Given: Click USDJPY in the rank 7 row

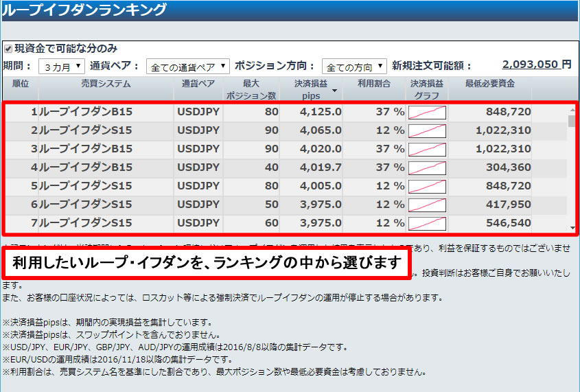Looking at the screenshot, I should (198, 222).
